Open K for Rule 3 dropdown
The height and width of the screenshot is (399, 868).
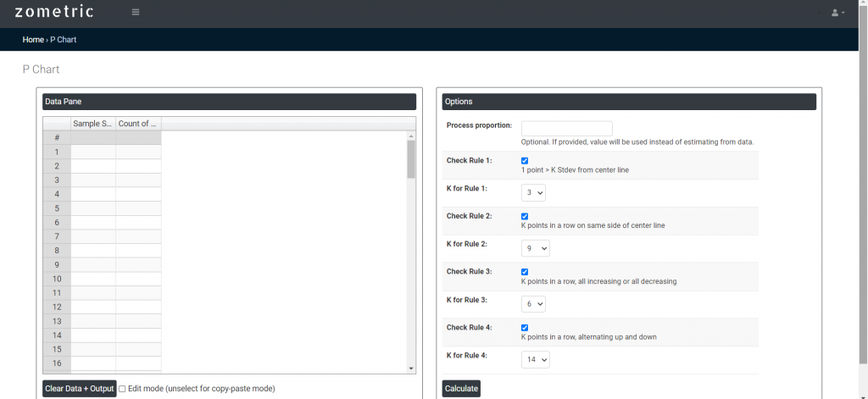click(533, 304)
